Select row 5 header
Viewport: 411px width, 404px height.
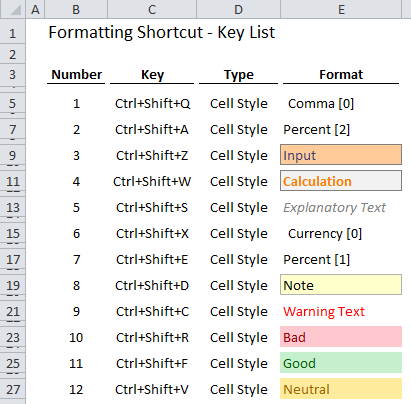[x=13, y=103]
